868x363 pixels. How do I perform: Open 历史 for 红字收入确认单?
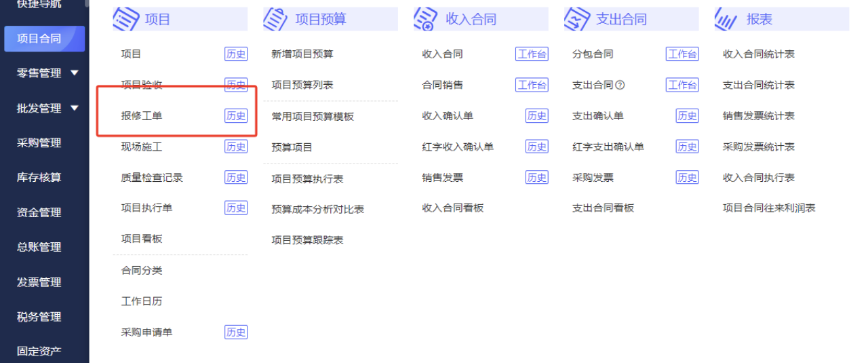tap(537, 147)
